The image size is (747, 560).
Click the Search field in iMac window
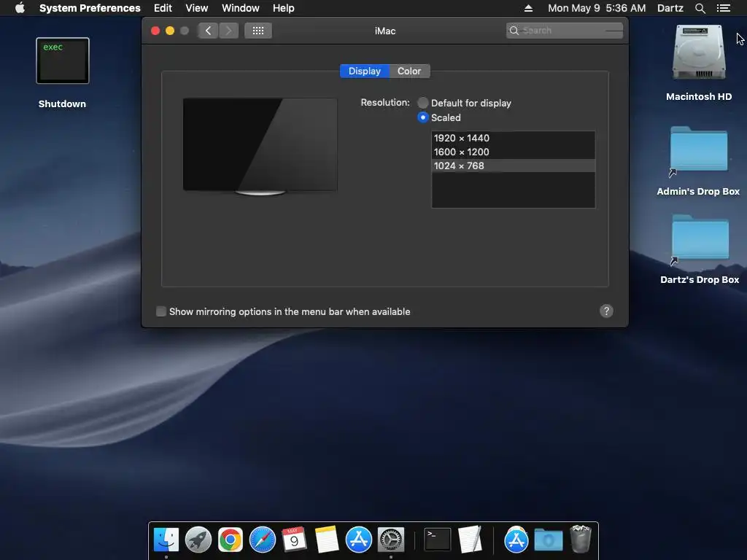[565, 31]
